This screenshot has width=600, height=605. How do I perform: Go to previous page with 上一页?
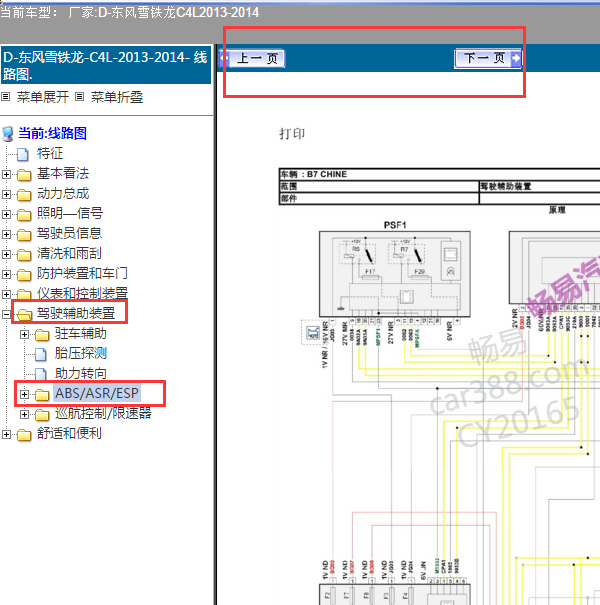[252, 59]
